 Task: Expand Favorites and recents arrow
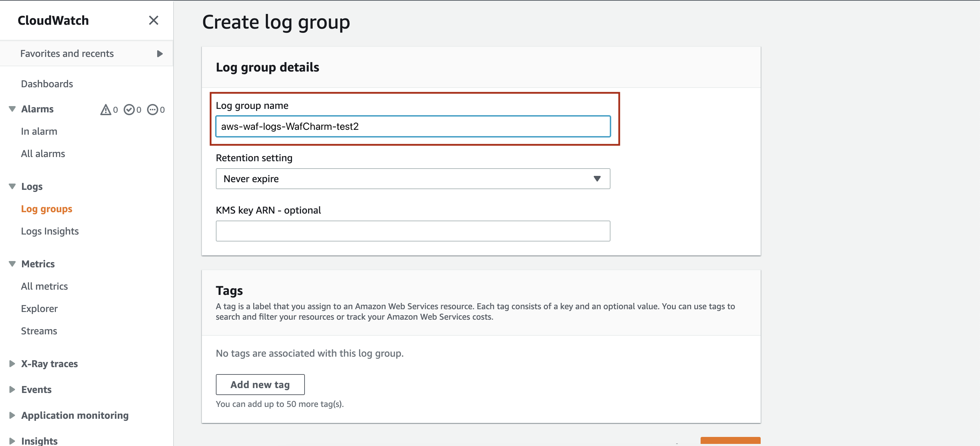coord(160,54)
